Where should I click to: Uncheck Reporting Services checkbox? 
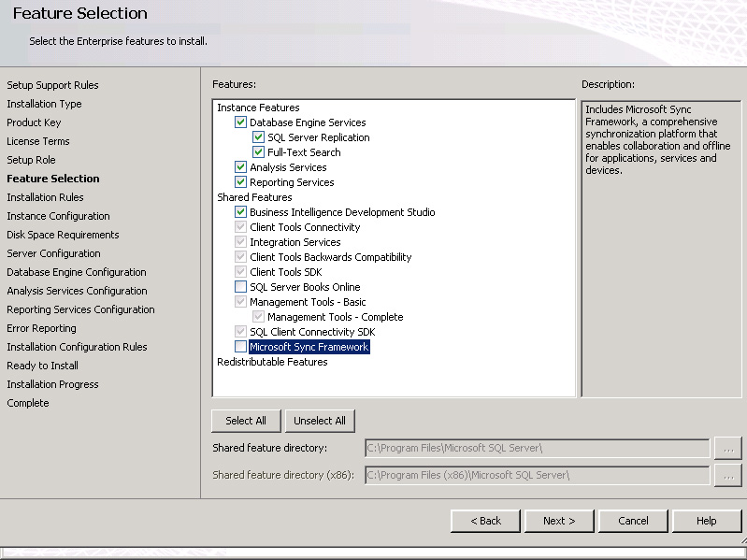[240, 182]
